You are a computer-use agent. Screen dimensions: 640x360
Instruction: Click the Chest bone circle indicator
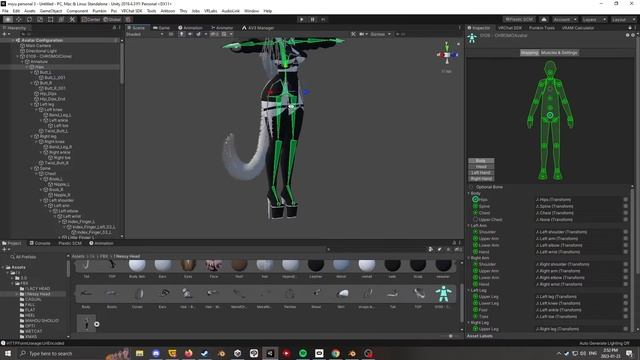[475, 213]
